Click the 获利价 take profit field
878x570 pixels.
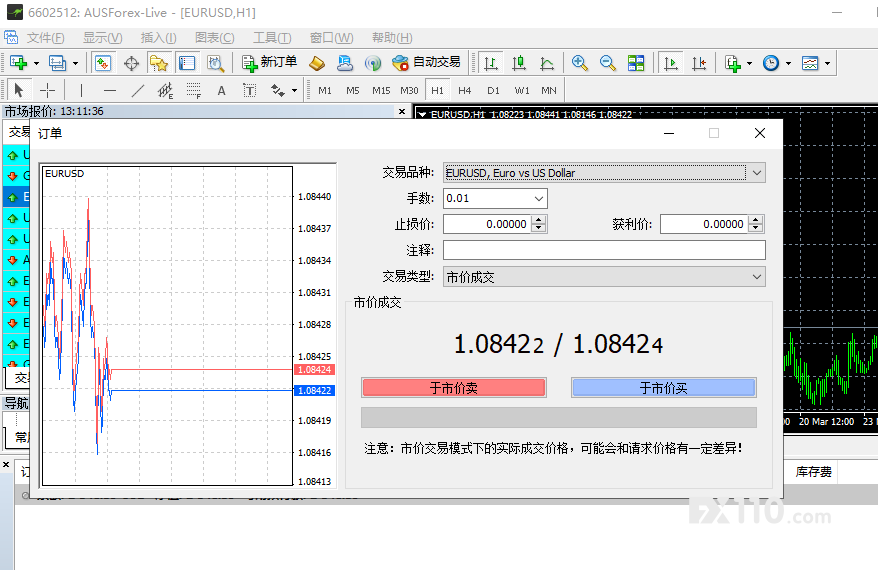704,224
